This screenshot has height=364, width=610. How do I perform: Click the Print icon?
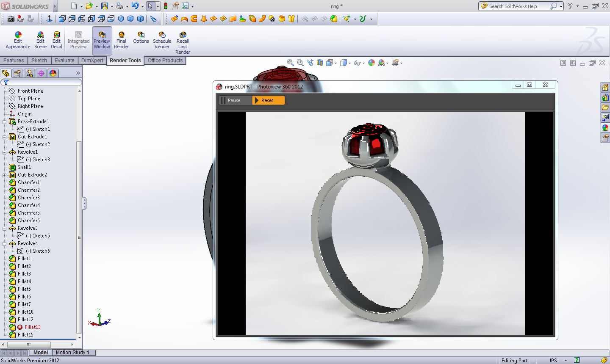tap(119, 6)
